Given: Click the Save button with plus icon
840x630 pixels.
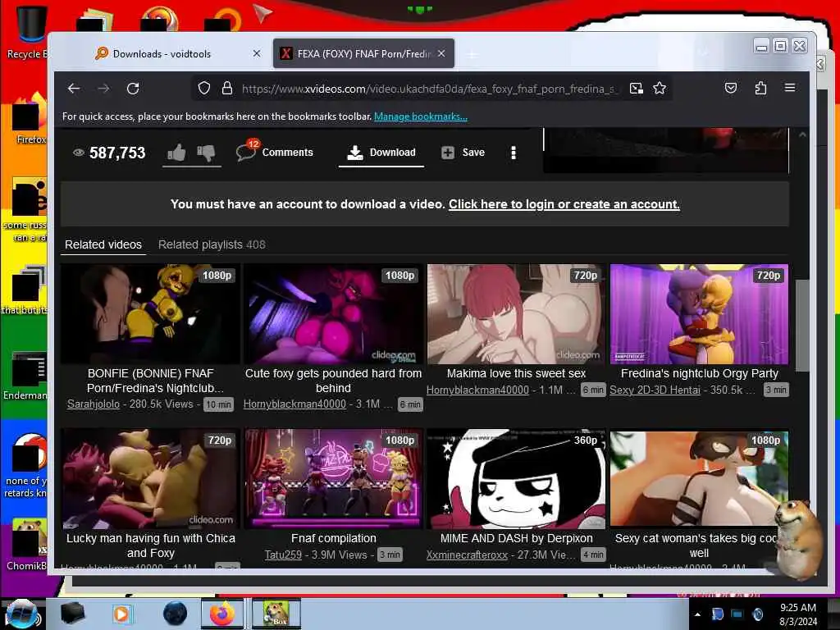Looking at the screenshot, I should [x=463, y=153].
